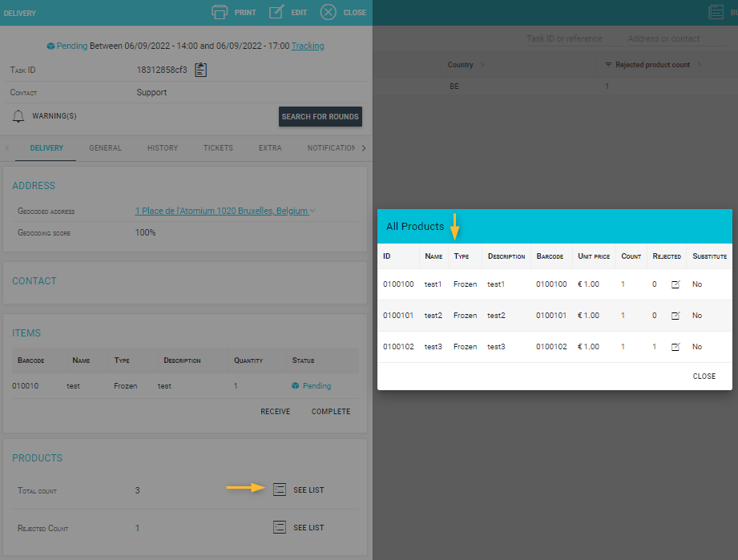Select product ID 0100100

pos(398,284)
